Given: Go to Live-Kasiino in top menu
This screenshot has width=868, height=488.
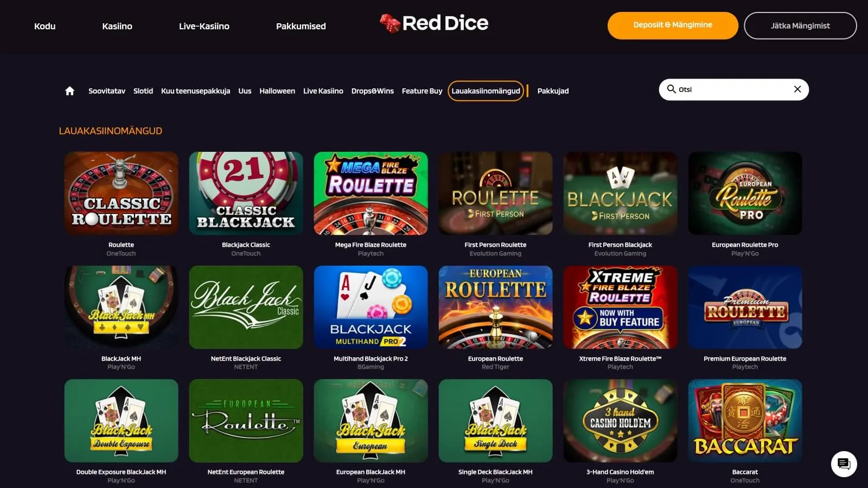Looking at the screenshot, I should coord(204,26).
